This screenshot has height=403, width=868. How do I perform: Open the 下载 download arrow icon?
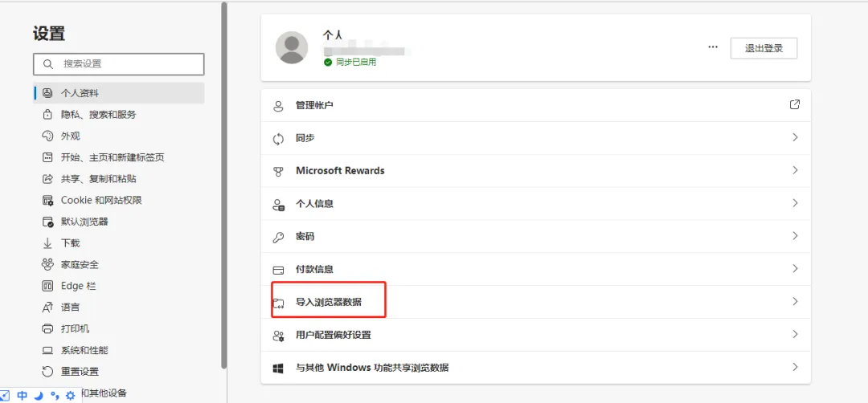pyautogui.click(x=47, y=243)
